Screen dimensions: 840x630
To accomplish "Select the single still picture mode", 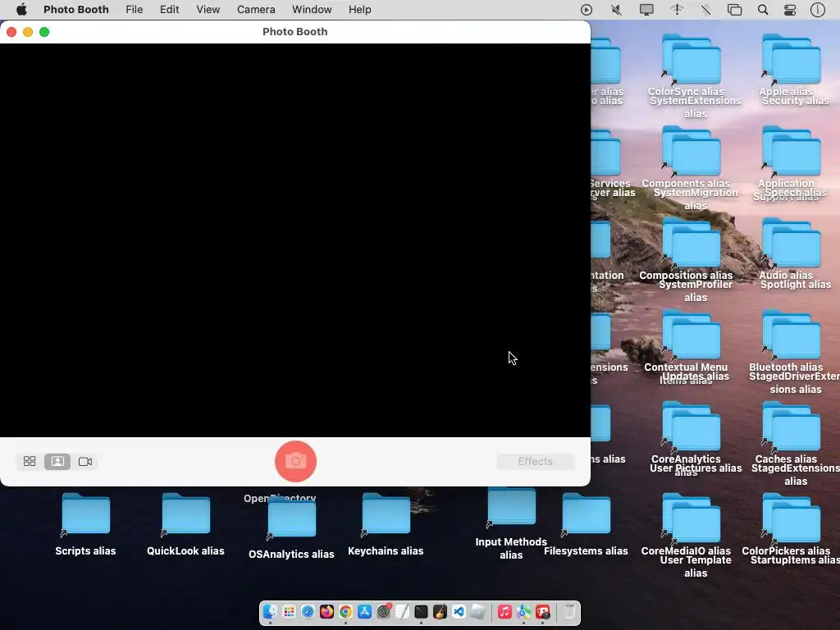I will pyautogui.click(x=57, y=461).
